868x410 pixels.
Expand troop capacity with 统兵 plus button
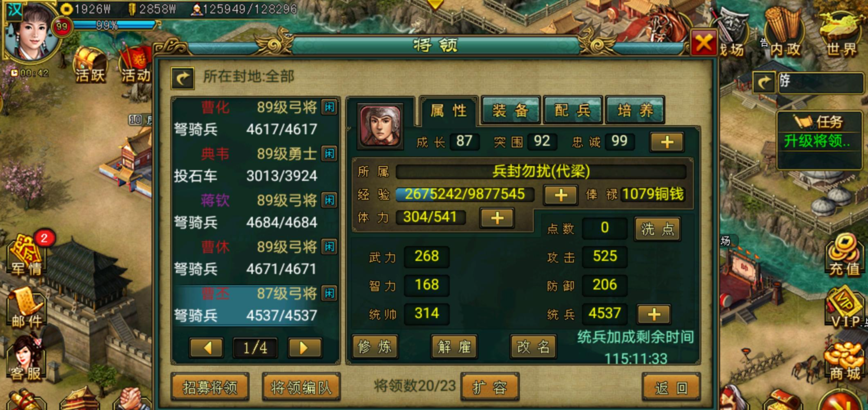point(654,314)
